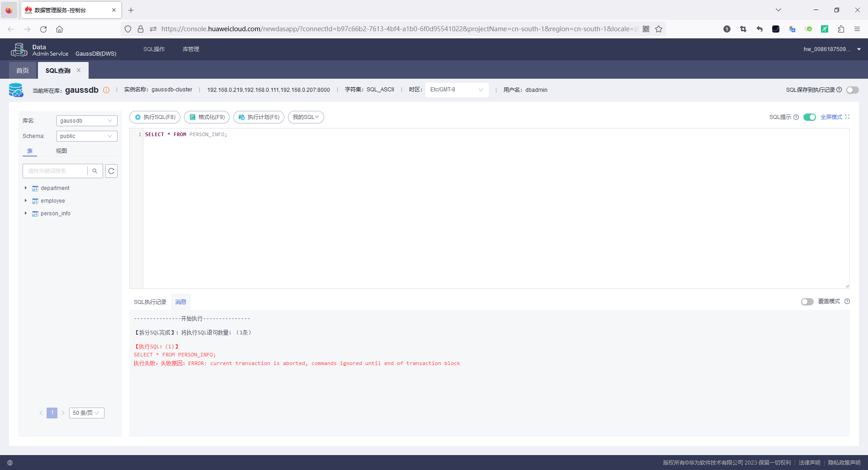Bookmark this page with the star icon
The height and width of the screenshot is (470, 868).
(659, 29)
